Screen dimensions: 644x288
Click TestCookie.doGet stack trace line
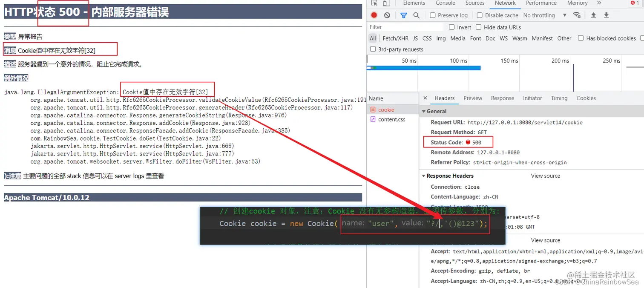pos(126,138)
